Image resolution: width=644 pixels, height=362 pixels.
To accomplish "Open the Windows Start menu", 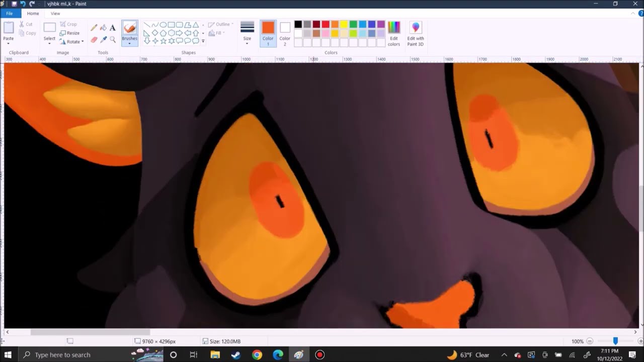I will click(x=8, y=355).
